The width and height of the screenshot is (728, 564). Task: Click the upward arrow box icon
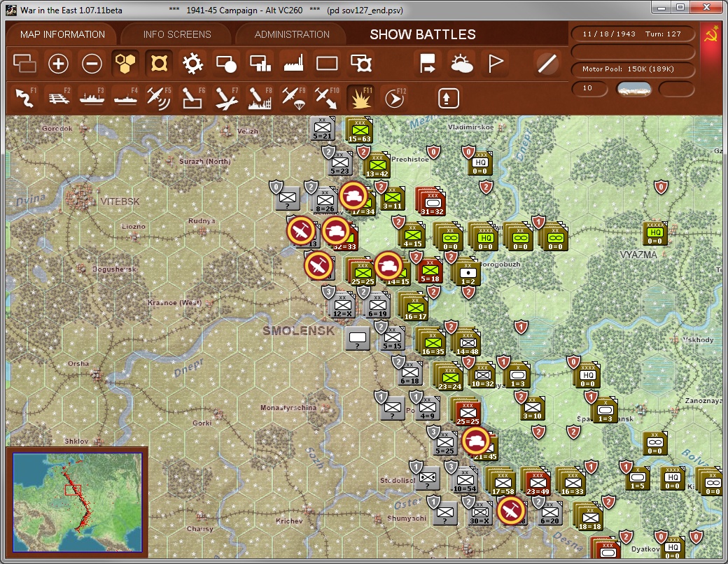448,98
